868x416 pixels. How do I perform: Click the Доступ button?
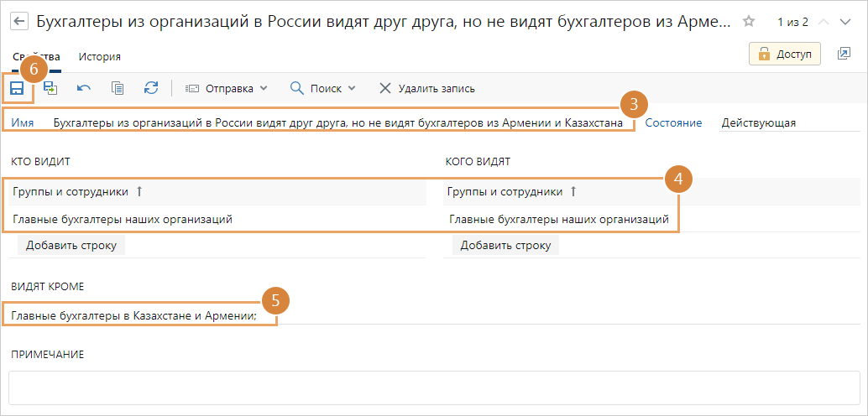coord(785,55)
